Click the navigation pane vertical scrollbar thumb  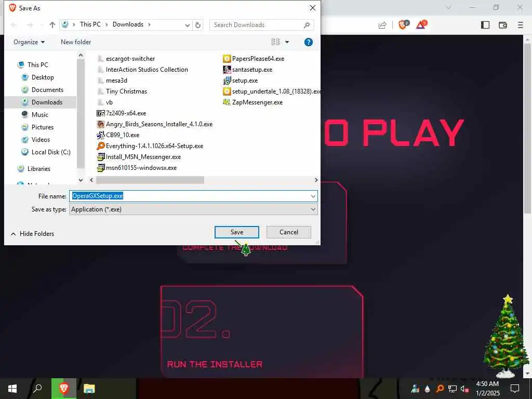(x=81, y=113)
